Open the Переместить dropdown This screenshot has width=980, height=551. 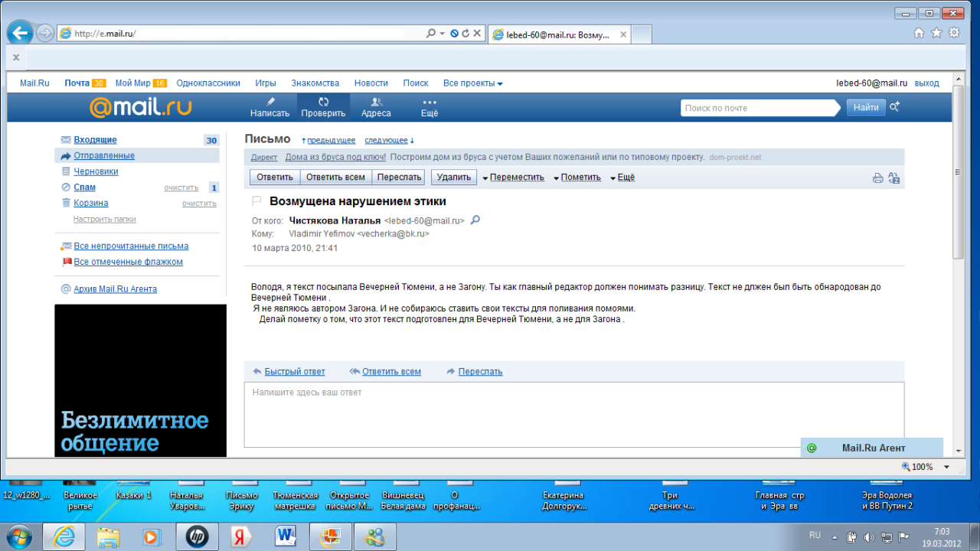point(513,178)
